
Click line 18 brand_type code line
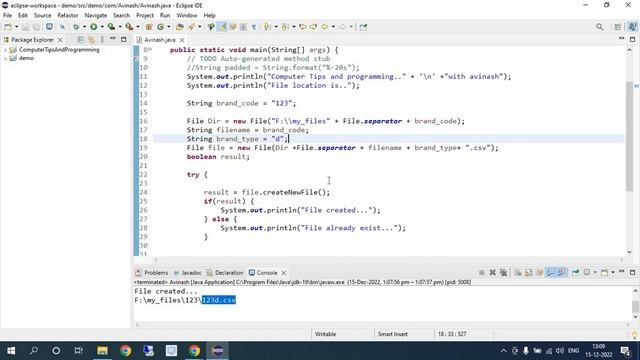point(389,139)
